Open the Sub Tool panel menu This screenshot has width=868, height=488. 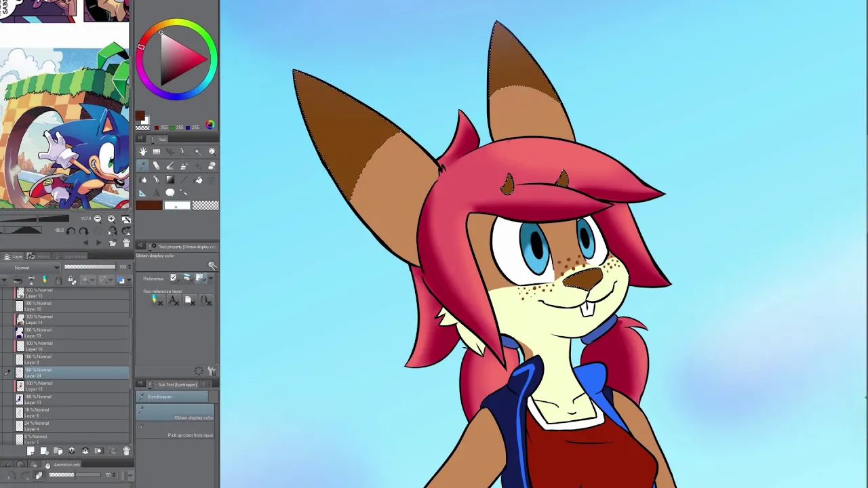[140, 383]
